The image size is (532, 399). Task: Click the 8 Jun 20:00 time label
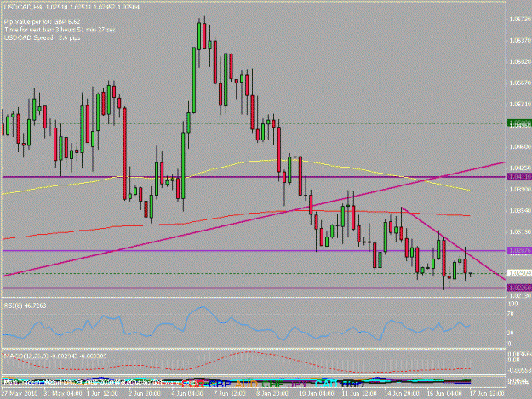tap(272, 394)
